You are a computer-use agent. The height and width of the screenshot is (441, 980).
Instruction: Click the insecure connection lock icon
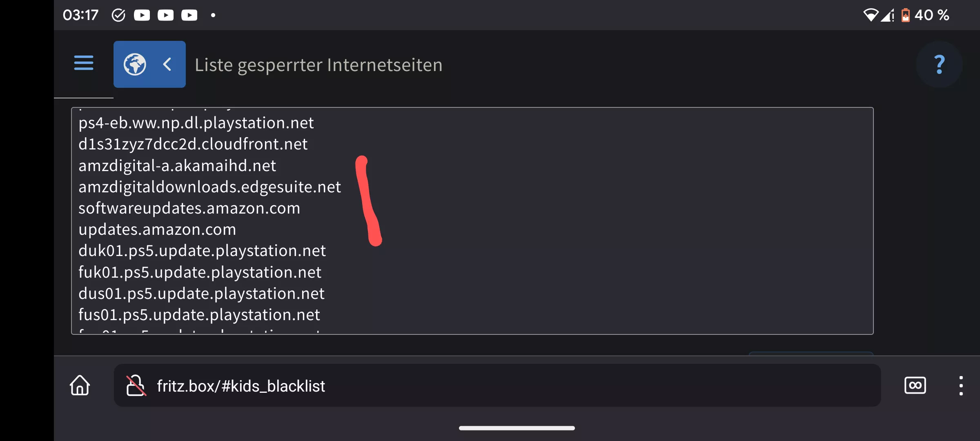(136, 385)
